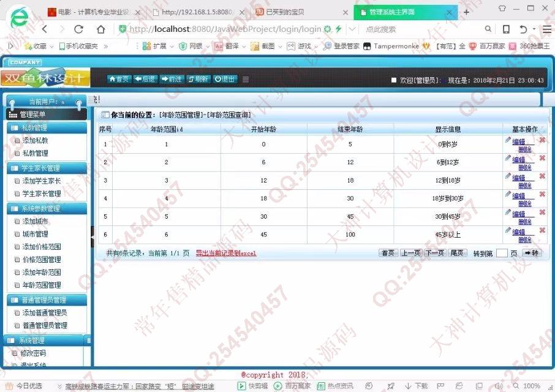Click the 转 go-to-page button
The height and width of the screenshot is (392, 555).
[532, 253]
